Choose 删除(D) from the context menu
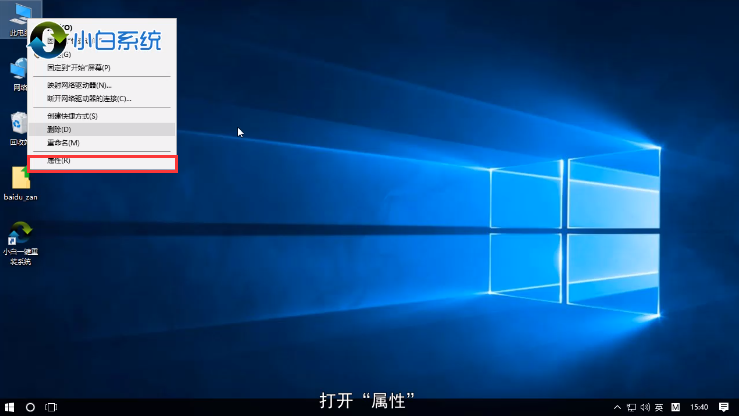This screenshot has height=416, width=739. pyautogui.click(x=60, y=129)
